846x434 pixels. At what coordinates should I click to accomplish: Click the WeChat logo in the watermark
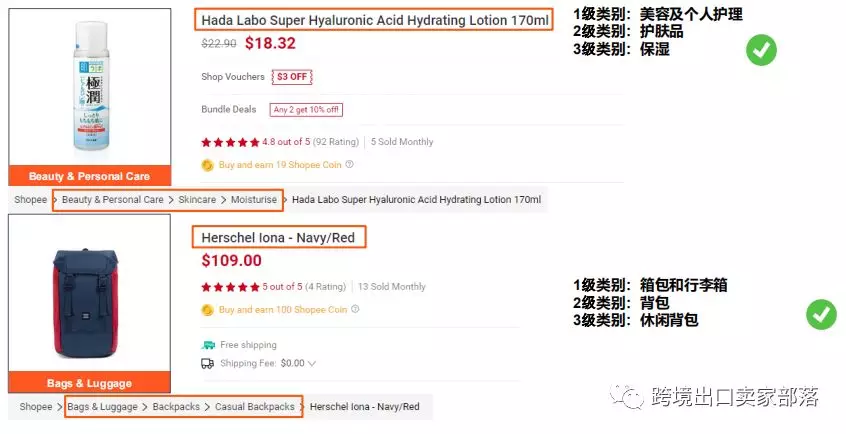[629, 397]
